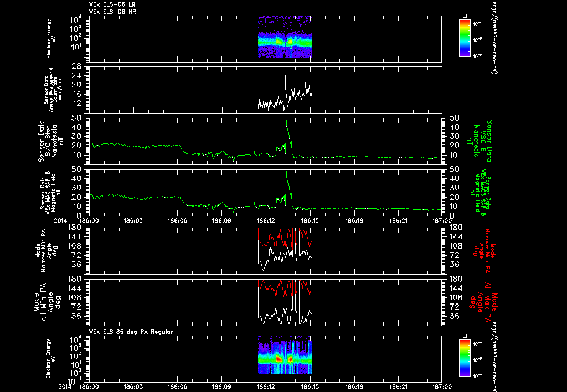
Task: Click the 'ergs/(cm**2-sr-sec-eV)' units label beside the top color bar
Action: (493, 38)
